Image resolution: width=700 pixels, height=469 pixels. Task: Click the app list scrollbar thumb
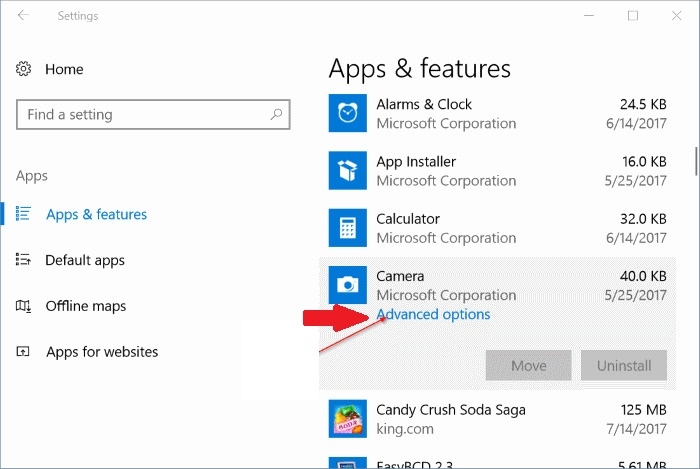pos(696,161)
